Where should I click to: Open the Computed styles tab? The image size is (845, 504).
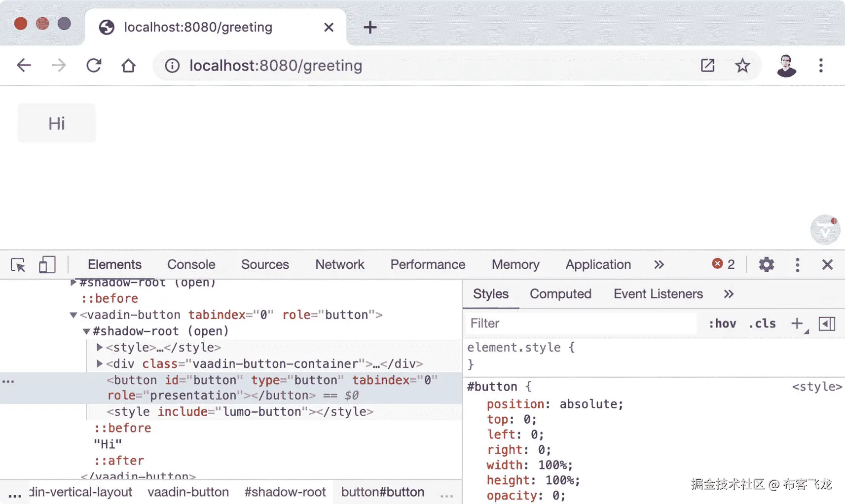click(560, 294)
